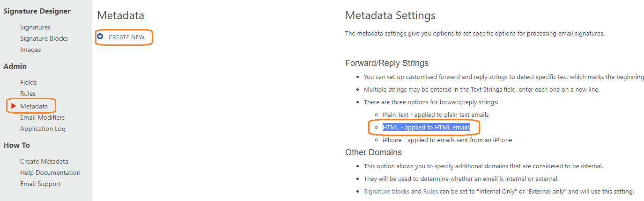
Task: Click the Metadata Settings heading
Action: click(x=390, y=15)
